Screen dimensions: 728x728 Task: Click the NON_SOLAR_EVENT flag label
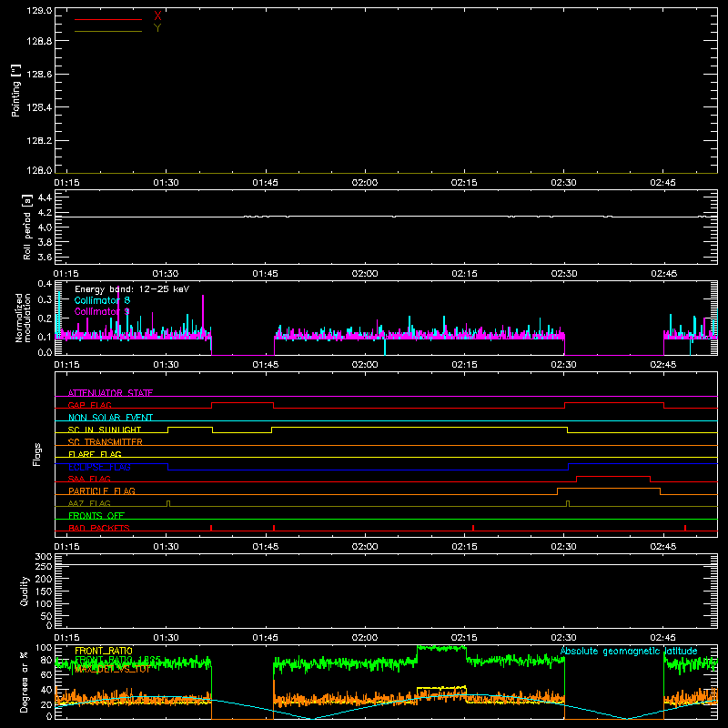(110, 418)
